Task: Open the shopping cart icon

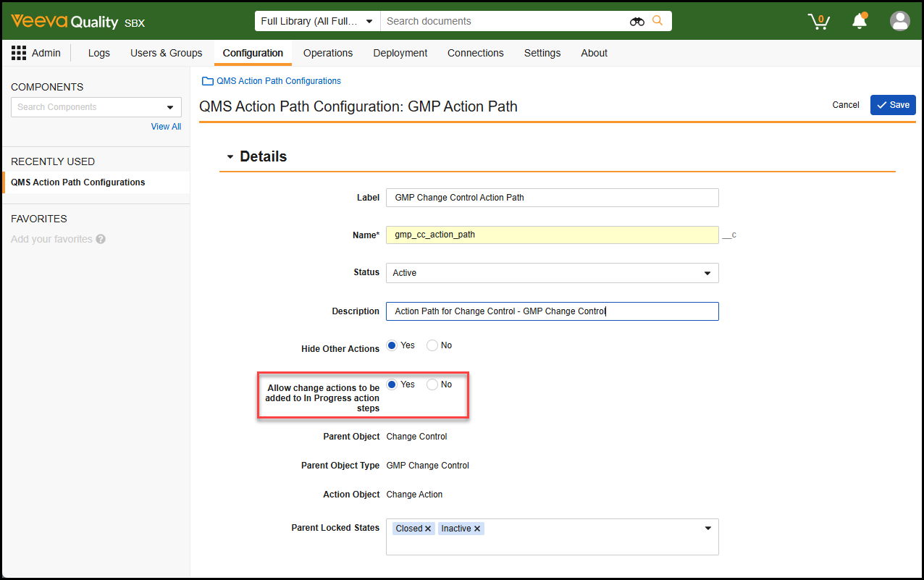Action: [x=818, y=22]
